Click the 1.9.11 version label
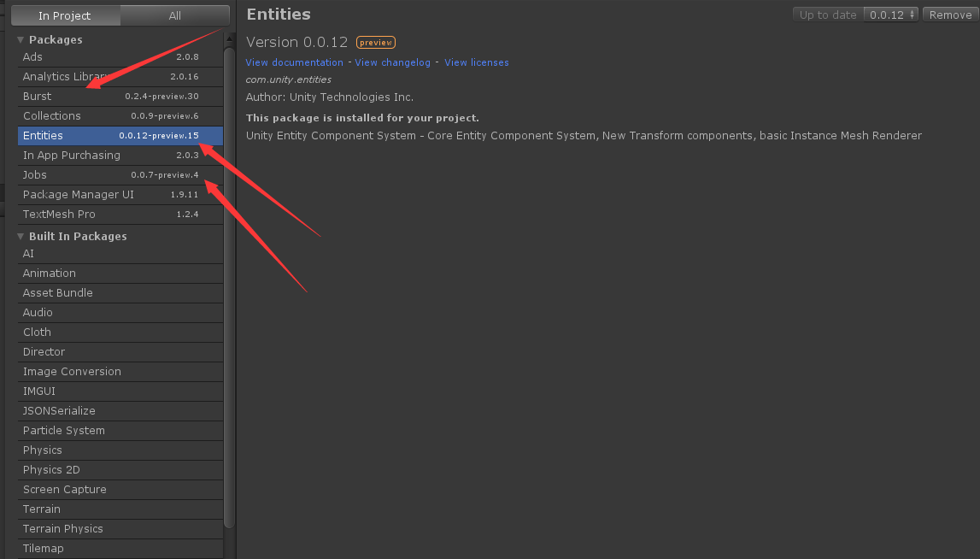980x559 pixels. click(x=185, y=195)
